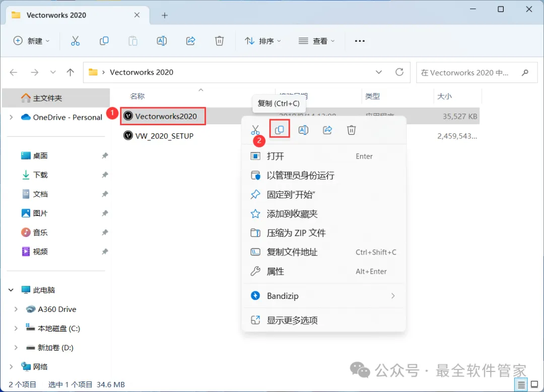Click Copy icon in the context menu
This screenshot has height=392, width=544.
coord(279,130)
